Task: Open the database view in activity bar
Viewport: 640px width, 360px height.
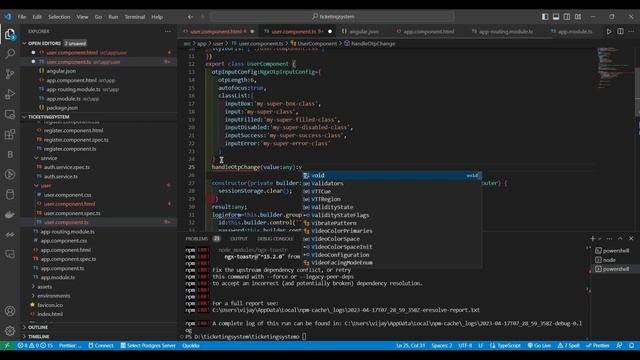Action: coord(10,194)
